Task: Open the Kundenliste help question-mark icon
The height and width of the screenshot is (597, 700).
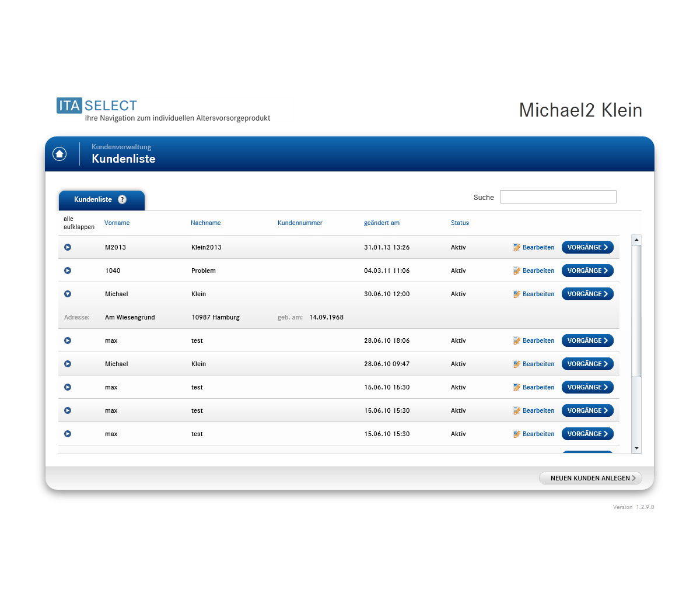Action: click(x=122, y=199)
